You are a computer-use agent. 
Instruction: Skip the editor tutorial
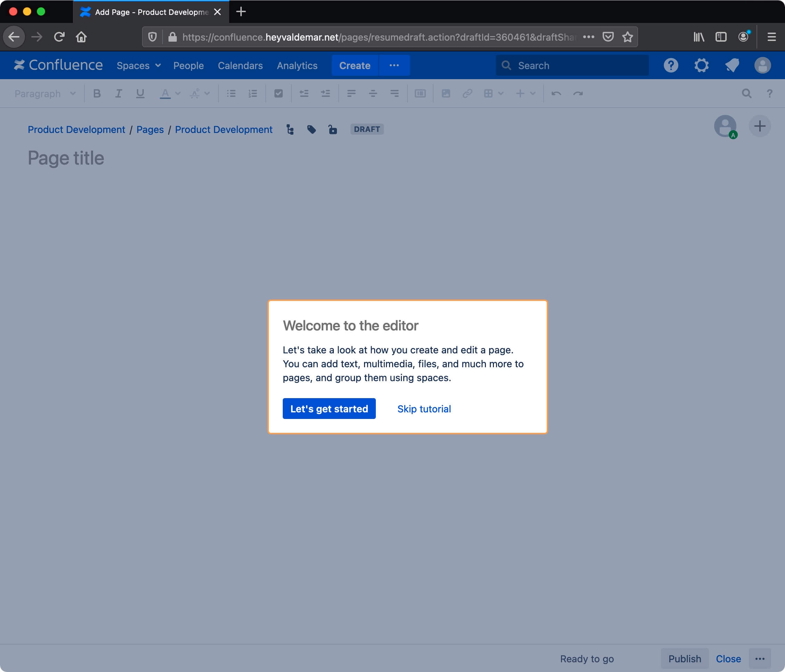424,409
